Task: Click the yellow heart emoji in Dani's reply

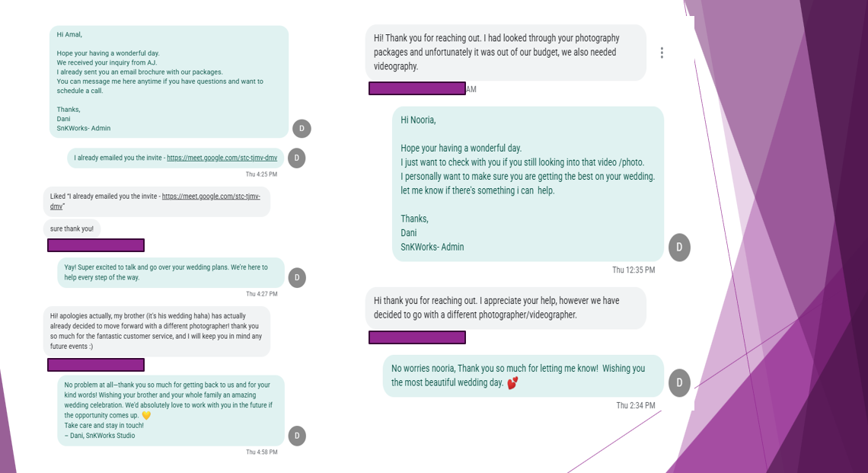Action: point(147,416)
